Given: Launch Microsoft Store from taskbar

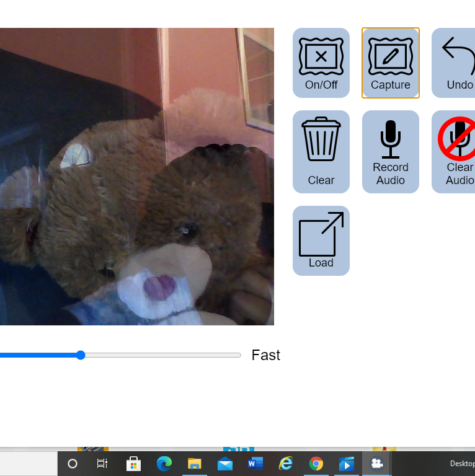Looking at the screenshot, I should click(x=133, y=464).
